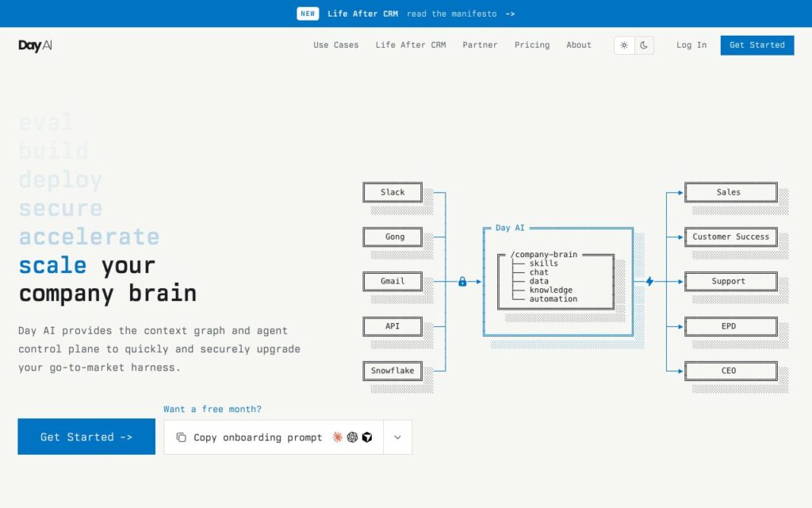812x508 pixels.
Task: Click the copy icon beside onboarding prompt
Action: 181,437
